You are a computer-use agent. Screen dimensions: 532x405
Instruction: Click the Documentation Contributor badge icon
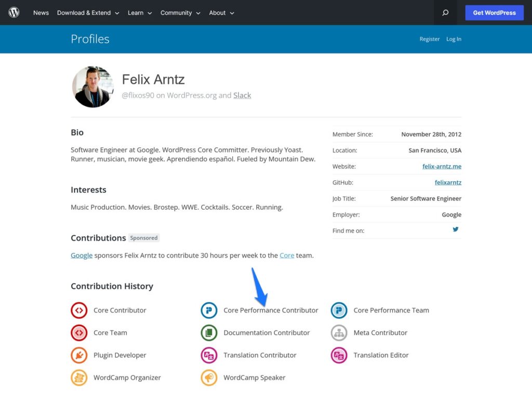click(x=209, y=332)
